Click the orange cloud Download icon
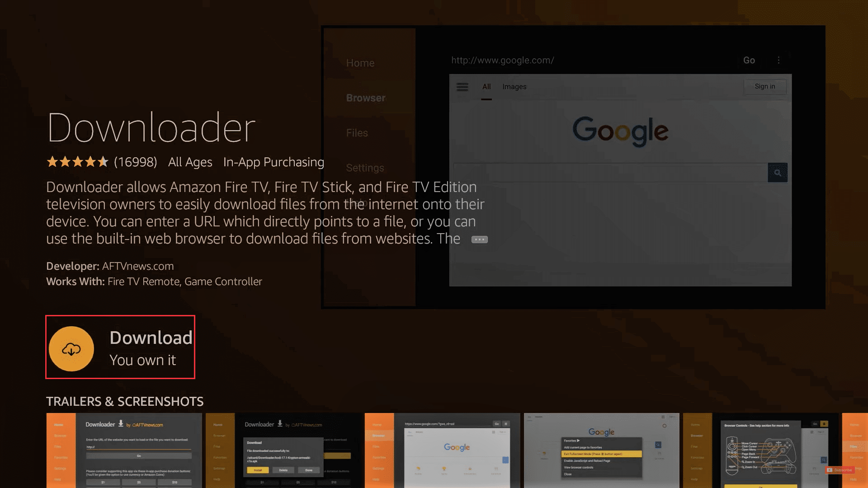Image resolution: width=868 pixels, height=488 pixels. pos(71,349)
